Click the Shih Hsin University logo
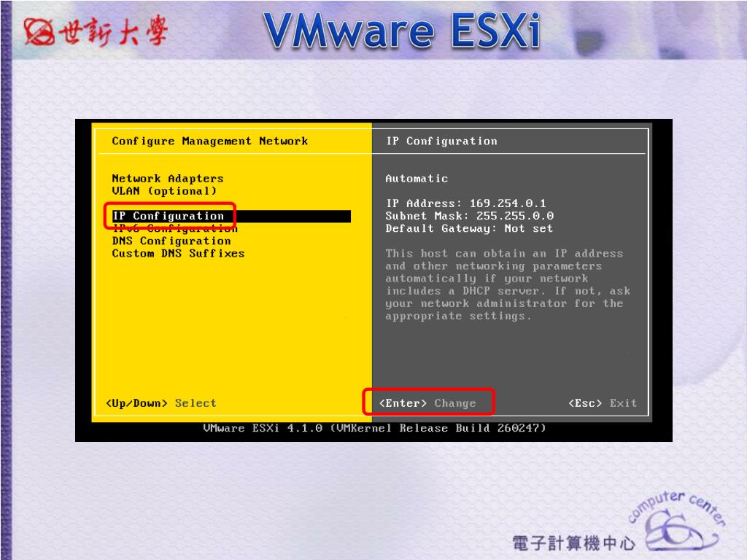747x560 pixels. coord(96,31)
